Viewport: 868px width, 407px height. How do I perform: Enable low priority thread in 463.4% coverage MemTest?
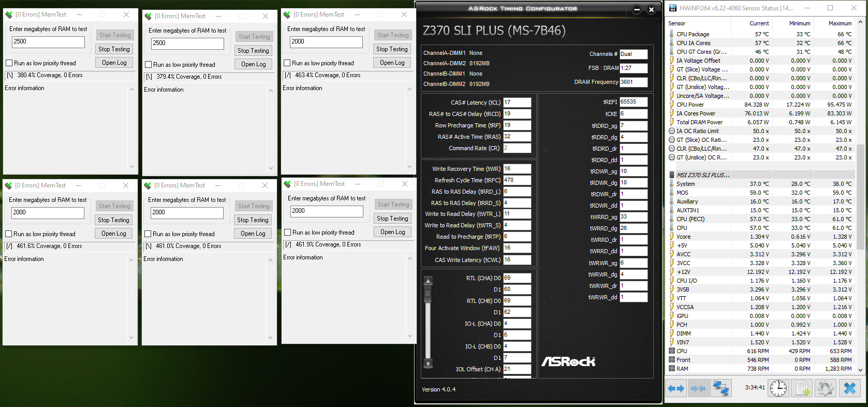click(x=287, y=63)
